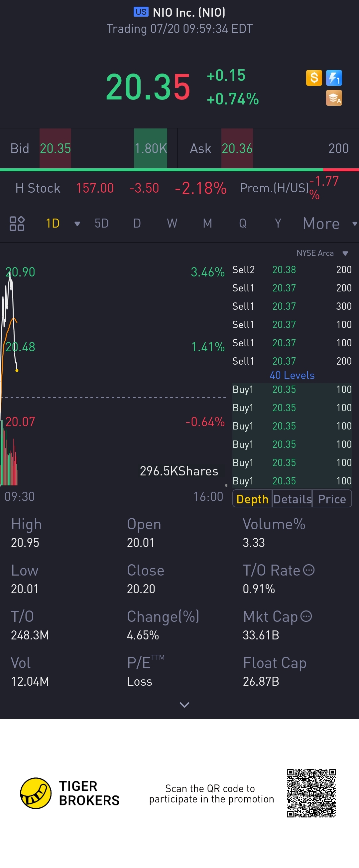Tap the orange dollar sign icon
Screen dimensions: 359x868
click(313, 78)
